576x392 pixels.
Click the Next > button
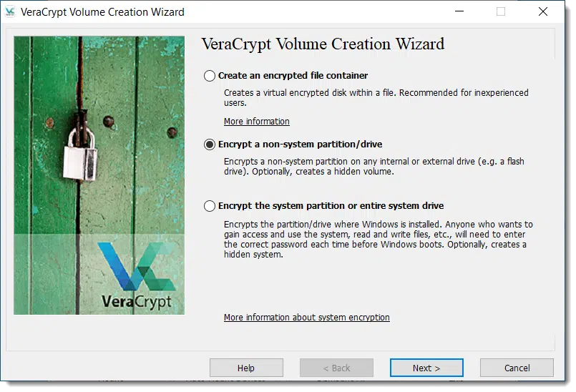[426, 368]
